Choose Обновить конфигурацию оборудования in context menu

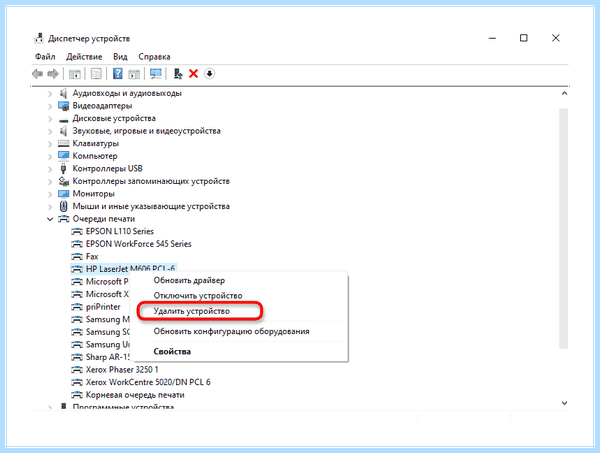click(231, 331)
